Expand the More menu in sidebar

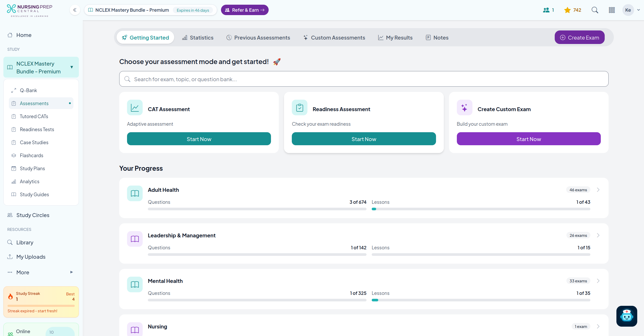click(72, 272)
